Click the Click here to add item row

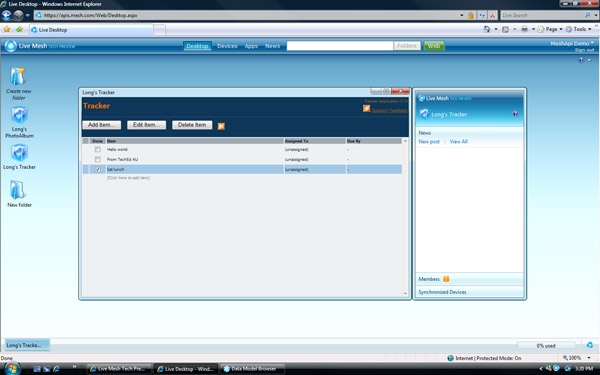128,178
